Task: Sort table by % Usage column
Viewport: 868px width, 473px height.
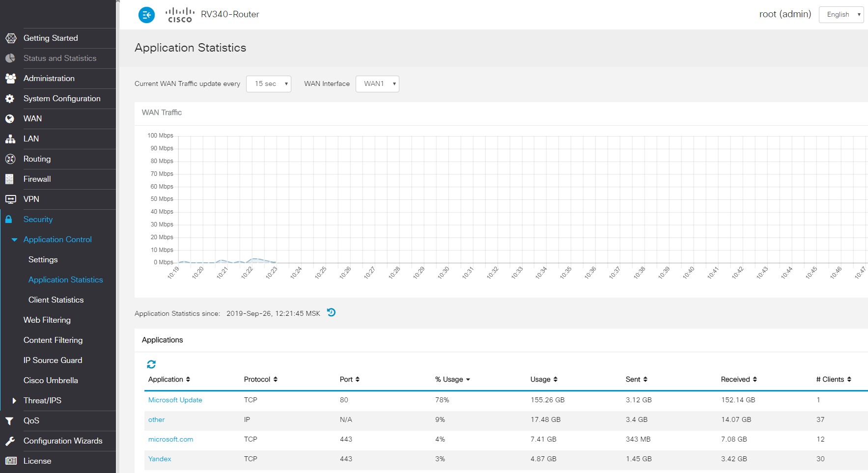Action: click(452, 379)
